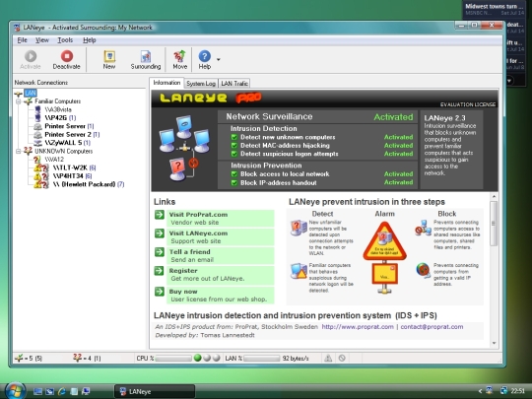Screen dimensions: 532x399
Task: Click the green status light indicator
Action: coord(197,358)
